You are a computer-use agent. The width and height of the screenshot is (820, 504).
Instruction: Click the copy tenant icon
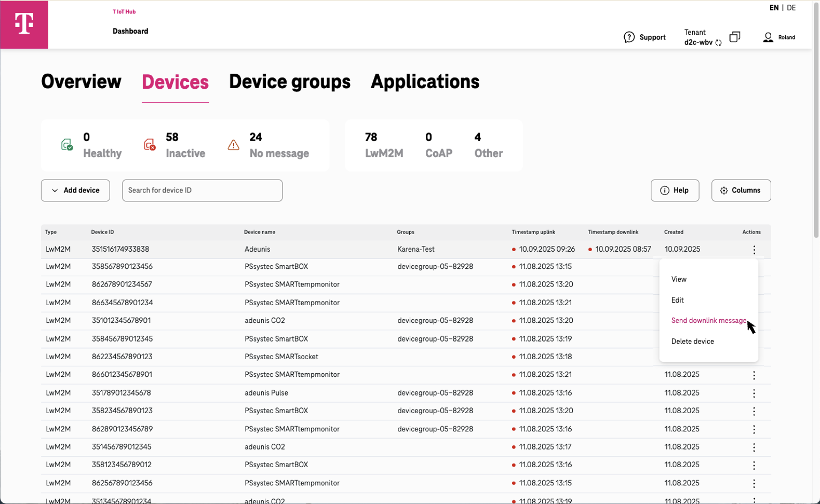734,37
